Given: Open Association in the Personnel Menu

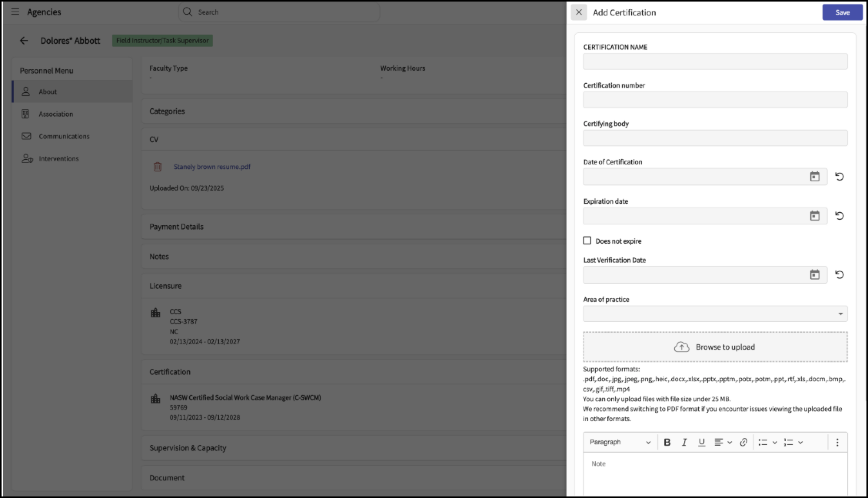Looking at the screenshot, I should tap(72, 114).
